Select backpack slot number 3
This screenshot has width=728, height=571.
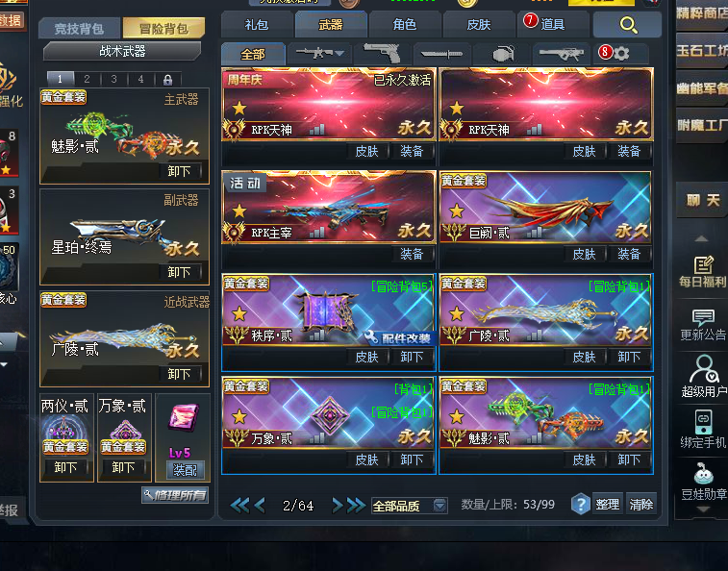[113, 79]
